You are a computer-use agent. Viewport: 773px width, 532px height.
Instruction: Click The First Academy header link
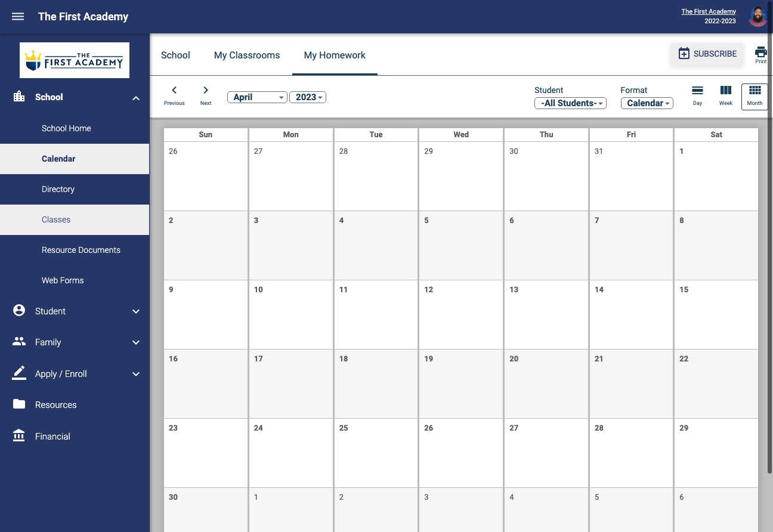tap(709, 11)
